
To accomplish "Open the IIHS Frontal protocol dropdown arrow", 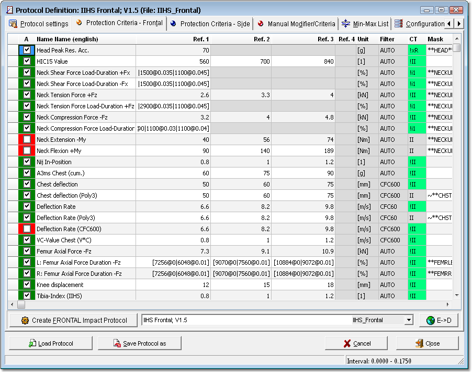I will (x=409, y=320).
